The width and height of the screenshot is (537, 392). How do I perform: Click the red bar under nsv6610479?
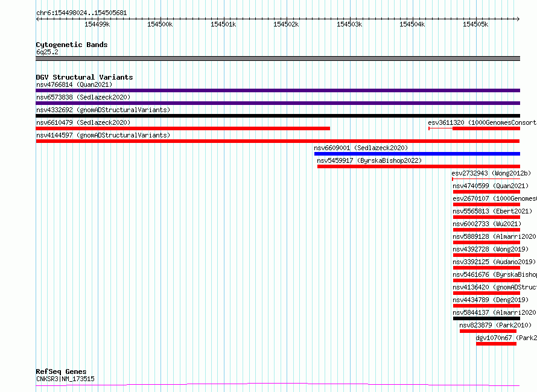(x=183, y=128)
